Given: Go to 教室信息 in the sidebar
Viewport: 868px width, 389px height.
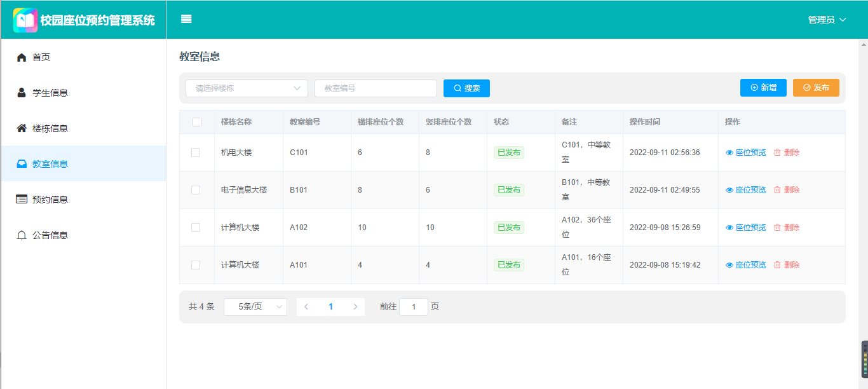Looking at the screenshot, I should pos(50,164).
